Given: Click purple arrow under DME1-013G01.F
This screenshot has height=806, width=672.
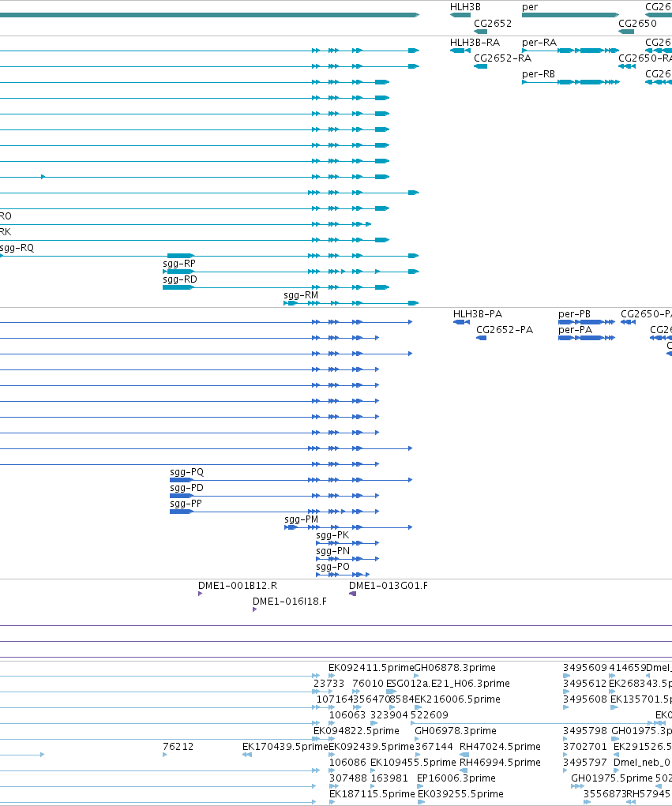Looking at the screenshot, I should (352, 594).
